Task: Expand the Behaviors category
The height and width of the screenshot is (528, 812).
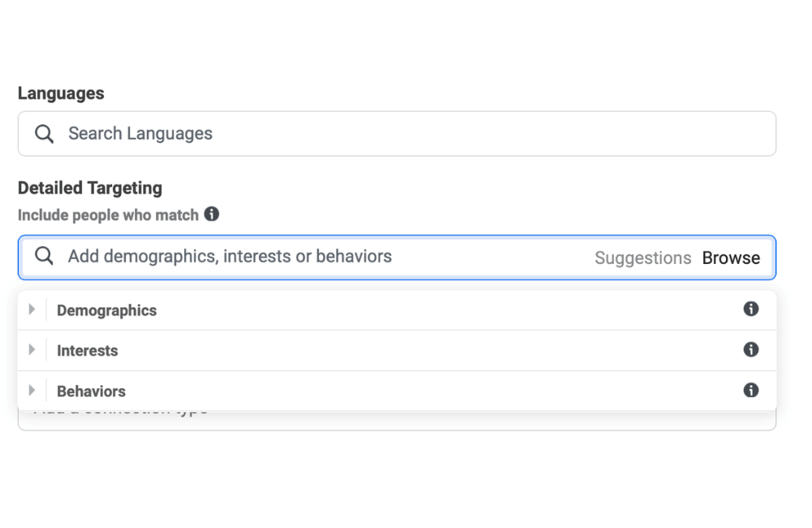Action: pos(32,390)
